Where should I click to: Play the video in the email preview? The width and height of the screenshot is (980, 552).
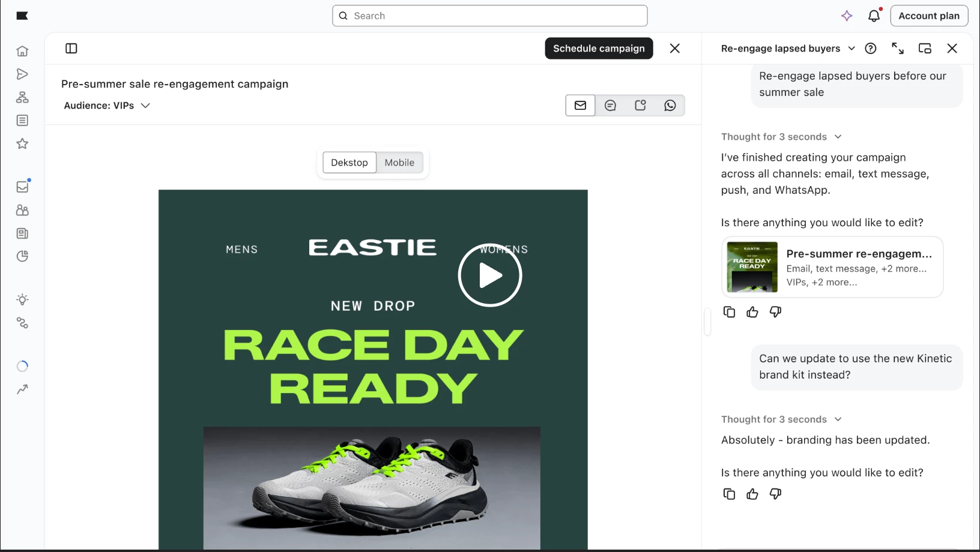(490, 275)
